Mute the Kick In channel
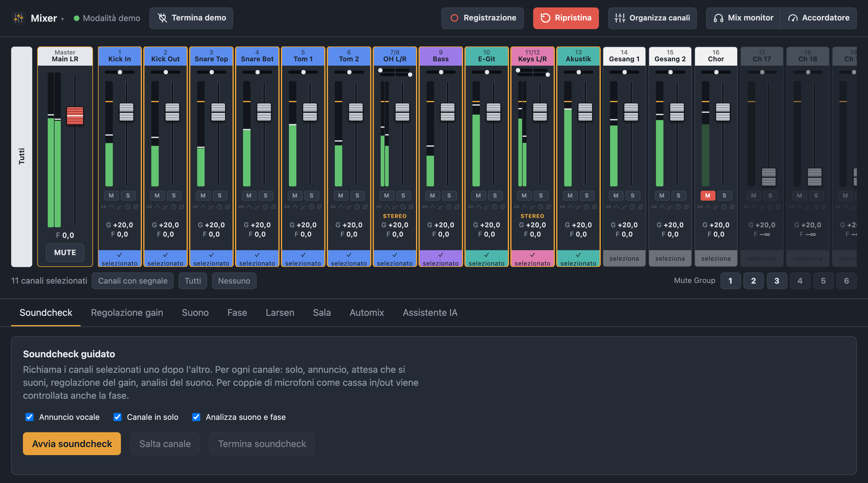Image resolution: width=868 pixels, height=483 pixels. coord(111,196)
